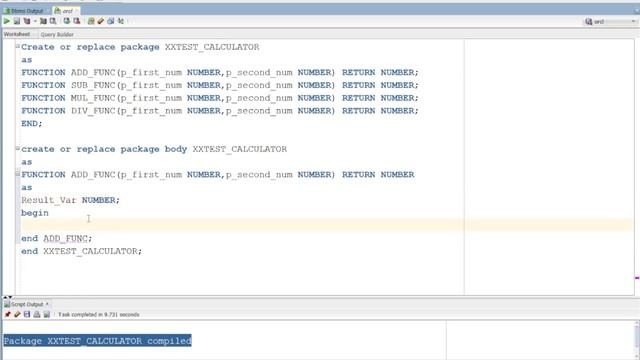Click the 'end XXTEST_CALCULATOR;' line
The width and height of the screenshot is (640, 360).
click(x=82, y=251)
